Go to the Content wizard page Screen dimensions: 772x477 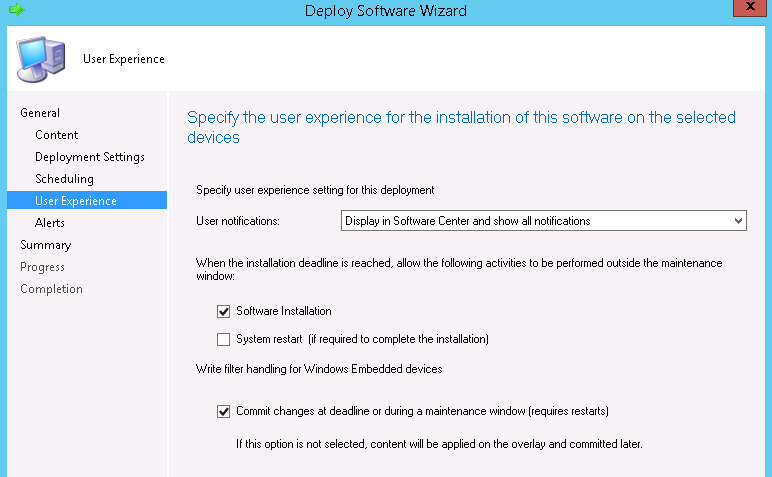coord(56,135)
